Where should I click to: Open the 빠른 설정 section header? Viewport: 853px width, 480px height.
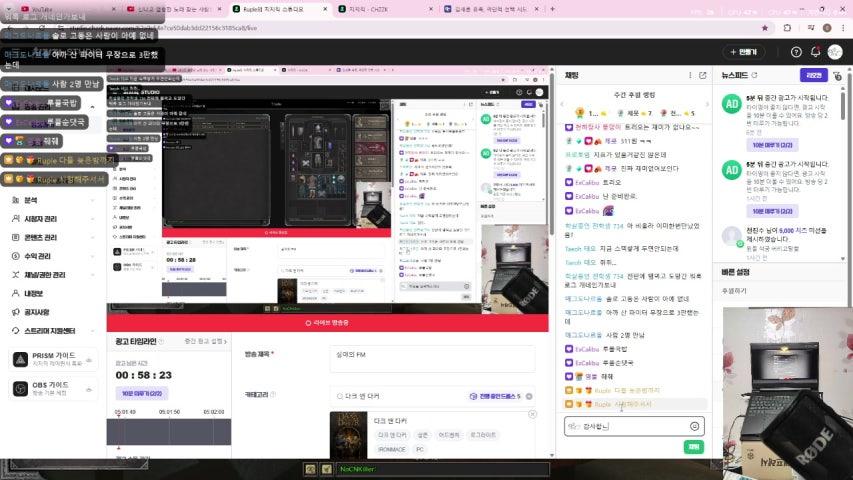[x=735, y=272]
